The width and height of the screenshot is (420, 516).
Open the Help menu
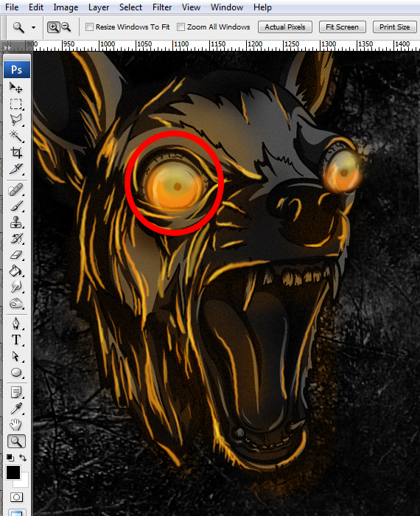pos(262,7)
